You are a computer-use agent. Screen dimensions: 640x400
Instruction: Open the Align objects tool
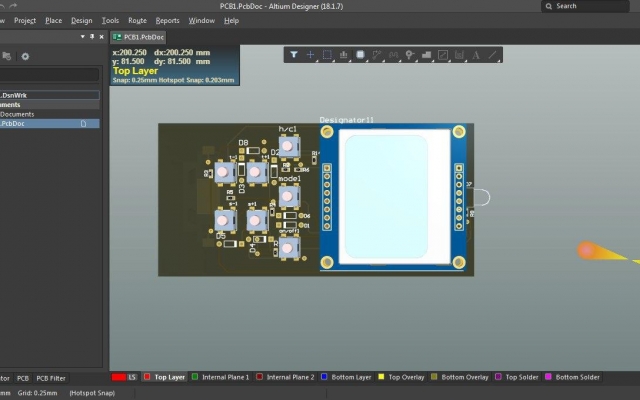pos(344,54)
